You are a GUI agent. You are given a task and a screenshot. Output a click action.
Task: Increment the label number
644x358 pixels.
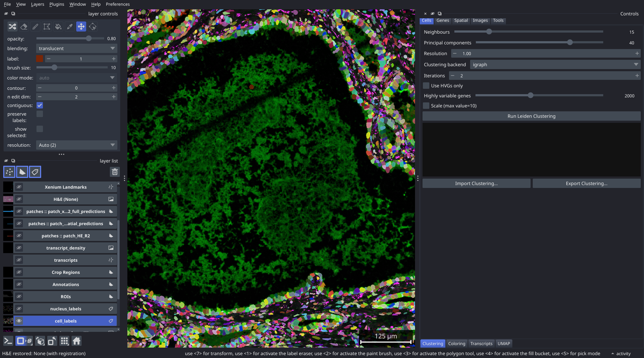click(x=114, y=59)
